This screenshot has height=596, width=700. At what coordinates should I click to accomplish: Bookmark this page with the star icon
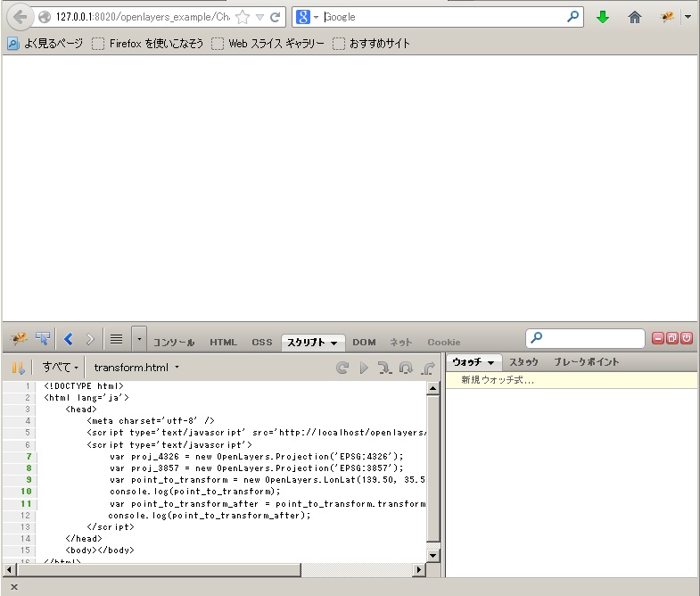tap(242, 17)
